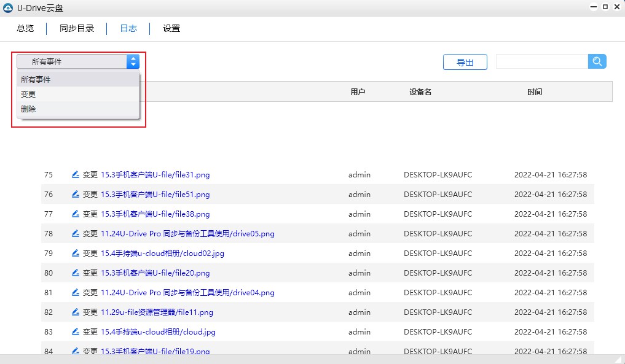Click the U-Drive cloud logo icon
The height and width of the screenshot is (364, 625).
coord(7,8)
